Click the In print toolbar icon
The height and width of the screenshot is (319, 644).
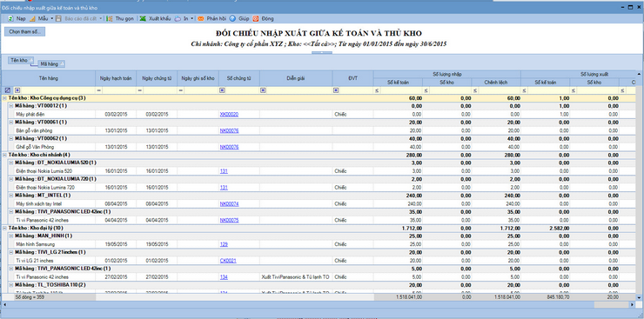(178, 18)
